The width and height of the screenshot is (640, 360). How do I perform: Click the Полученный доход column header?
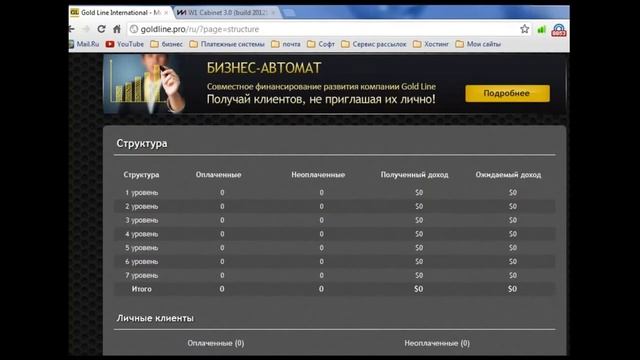pos(414,175)
